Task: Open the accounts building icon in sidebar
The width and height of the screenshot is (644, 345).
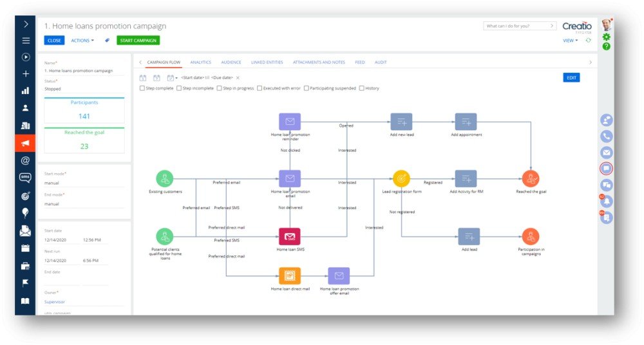Action: [26, 126]
